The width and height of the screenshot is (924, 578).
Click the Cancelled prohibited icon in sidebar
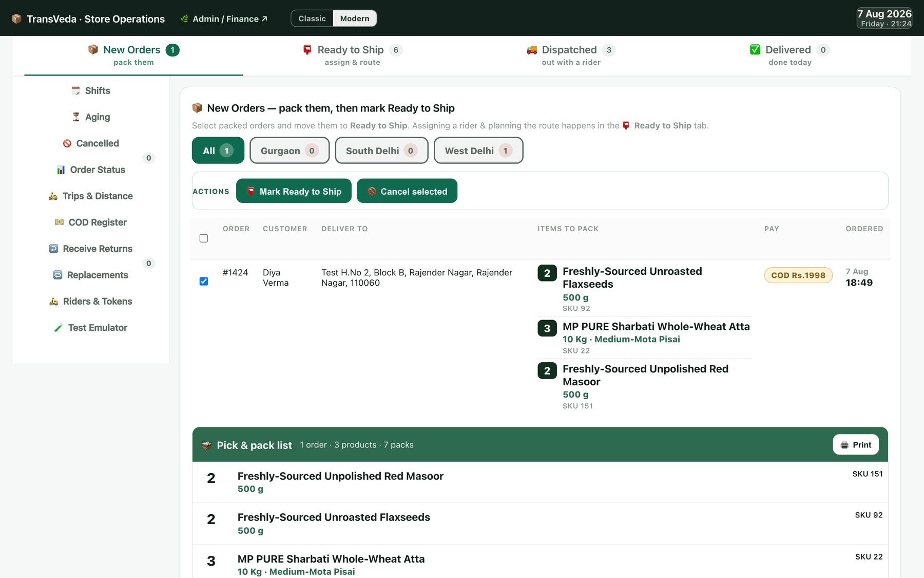tap(67, 143)
